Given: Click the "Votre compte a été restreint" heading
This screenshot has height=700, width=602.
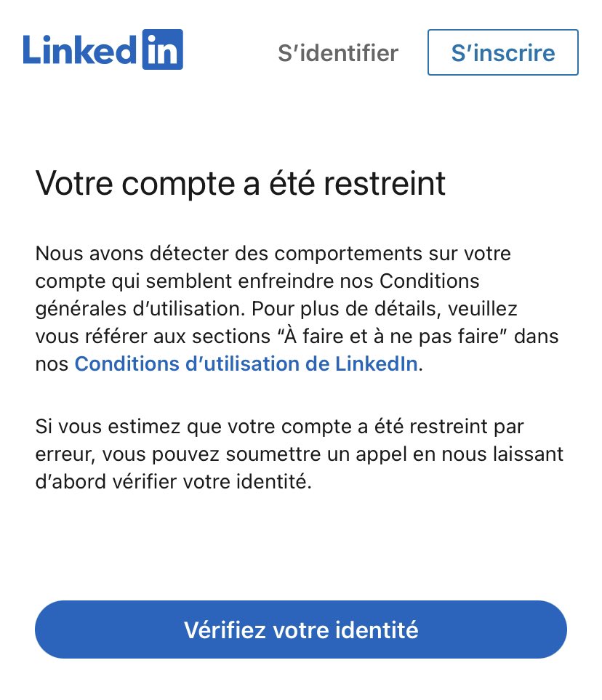Looking at the screenshot, I should pos(240,184).
